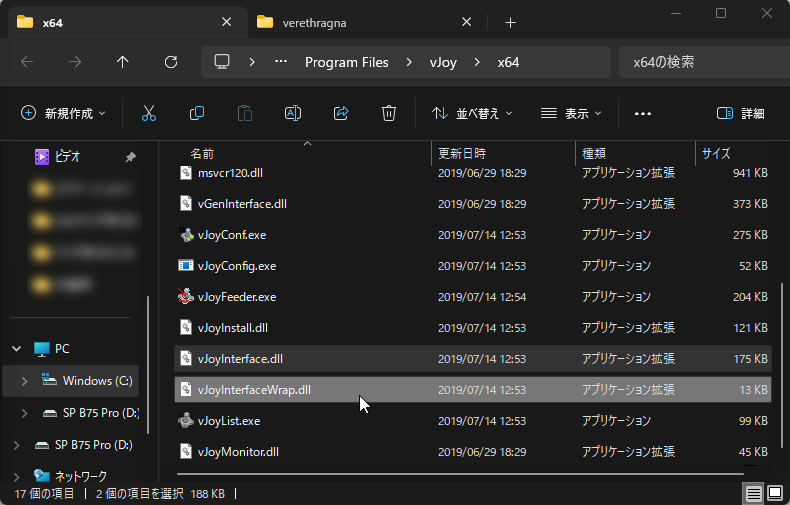Refresh the folder view

[x=171, y=62]
